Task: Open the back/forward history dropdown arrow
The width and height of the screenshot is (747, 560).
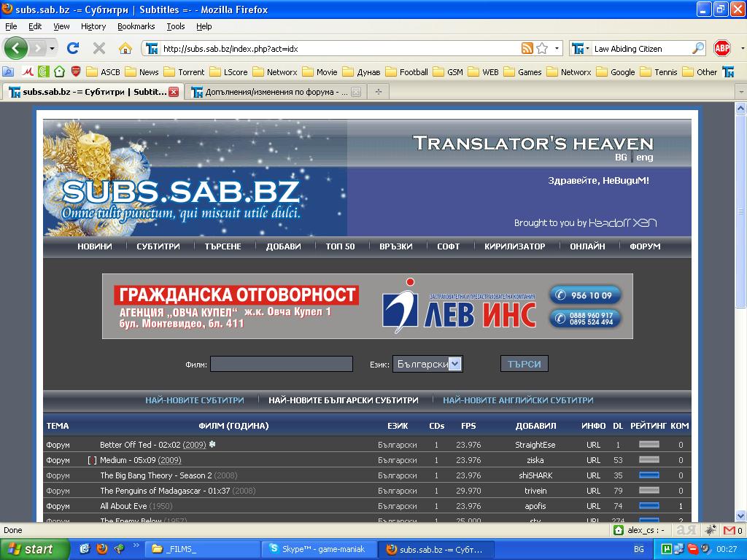Action: (52, 48)
